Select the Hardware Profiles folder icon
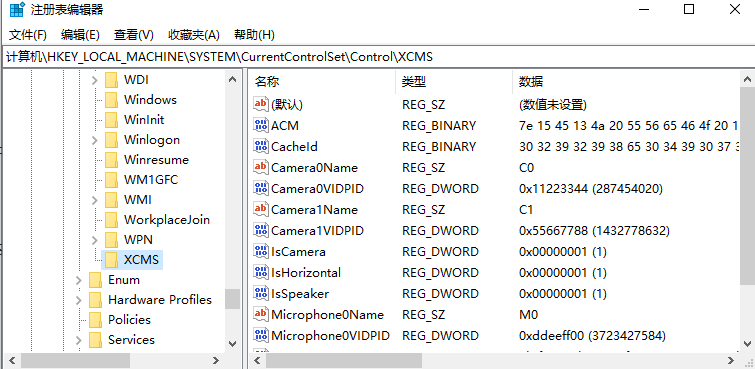Screen dimensions: 755x369 pyautogui.click(x=95, y=300)
